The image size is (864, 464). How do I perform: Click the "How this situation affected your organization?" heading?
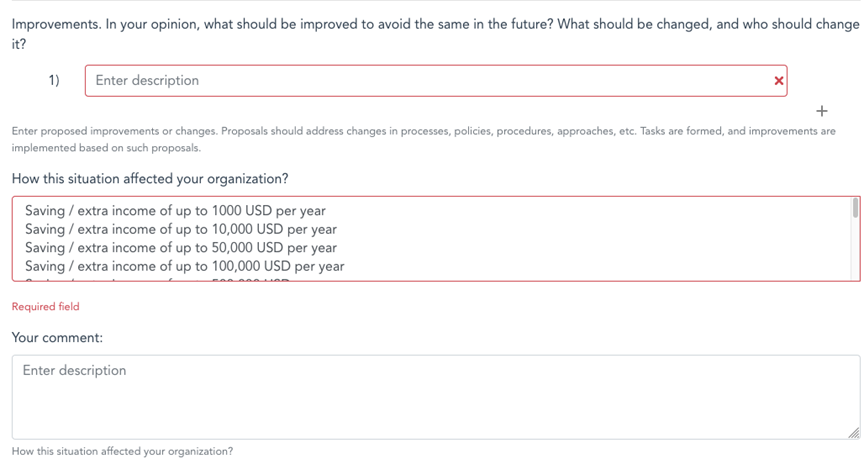coord(150,179)
